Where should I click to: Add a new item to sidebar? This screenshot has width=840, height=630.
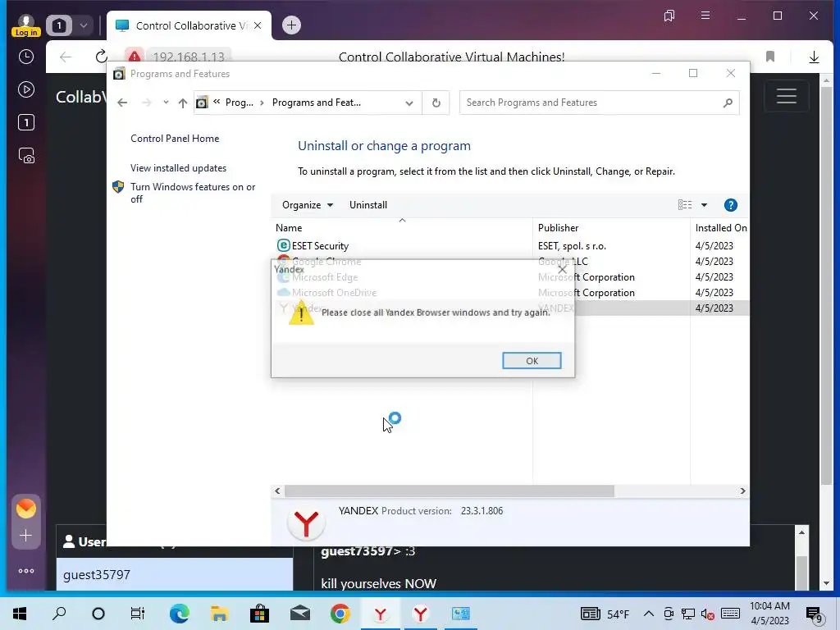pos(25,535)
